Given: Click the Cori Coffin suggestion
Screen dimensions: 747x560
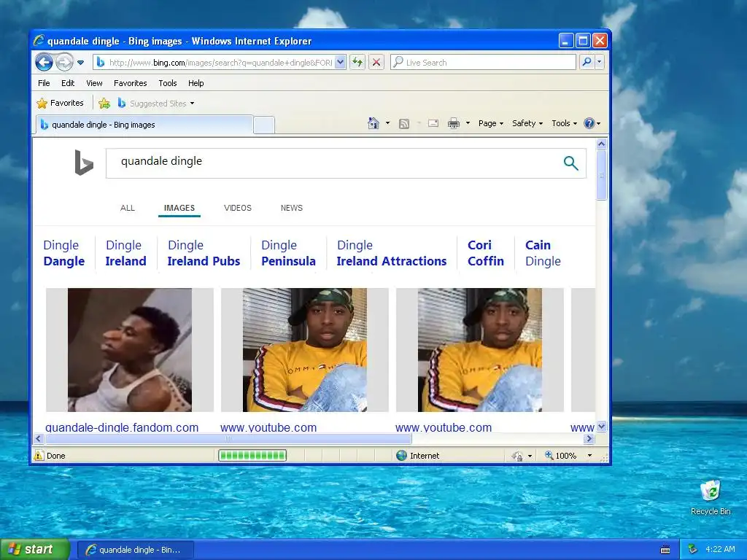Looking at the screenshot, I should 485,253.
